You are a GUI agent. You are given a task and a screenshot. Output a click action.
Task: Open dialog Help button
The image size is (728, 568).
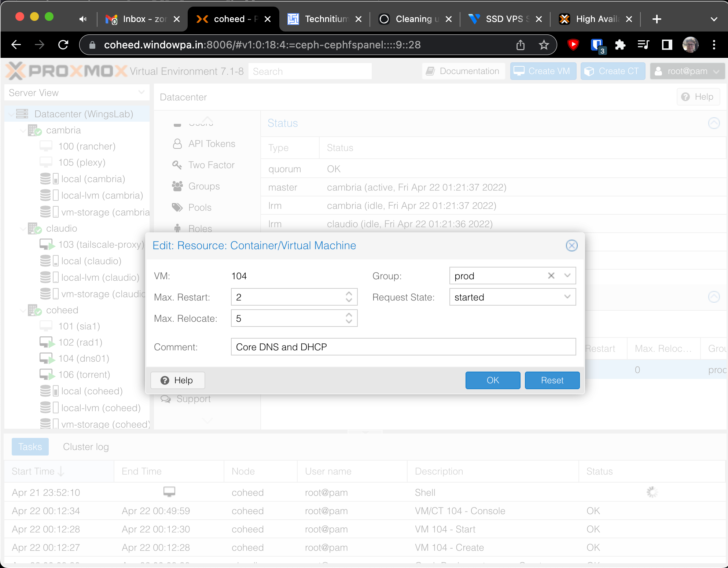click(177, 380)
